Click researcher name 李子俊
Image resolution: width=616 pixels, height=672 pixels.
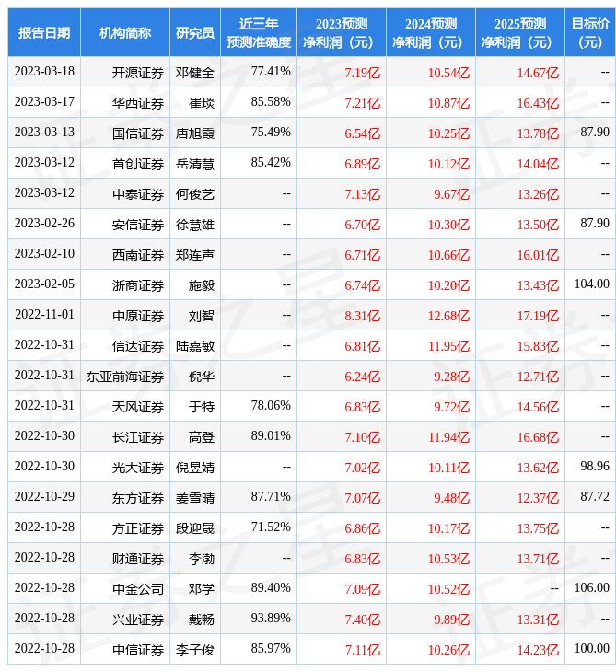(x=195, y=650)
